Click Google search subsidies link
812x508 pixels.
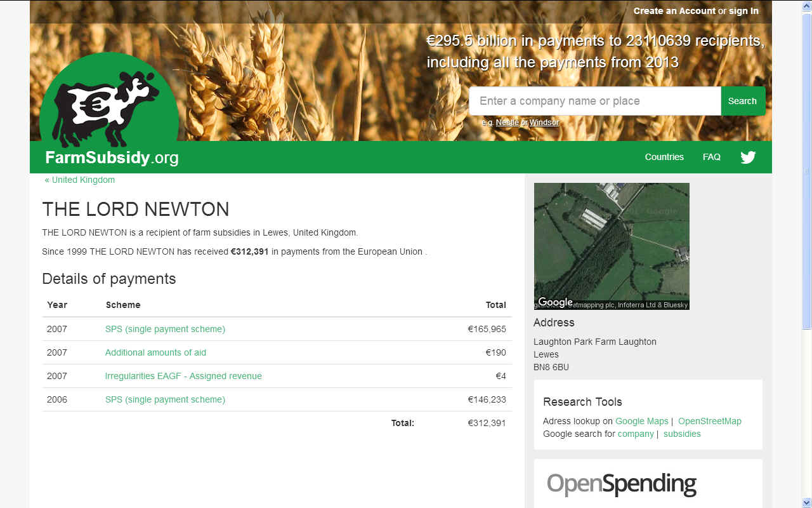682,434
